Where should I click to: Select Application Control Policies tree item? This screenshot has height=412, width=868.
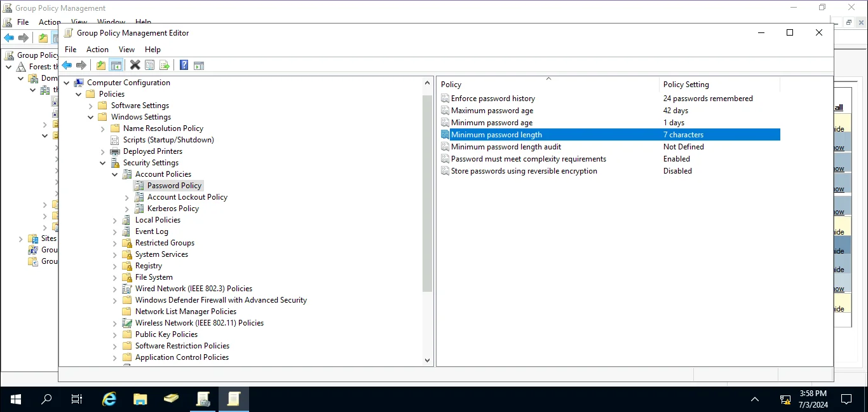[x=182, y=357]
